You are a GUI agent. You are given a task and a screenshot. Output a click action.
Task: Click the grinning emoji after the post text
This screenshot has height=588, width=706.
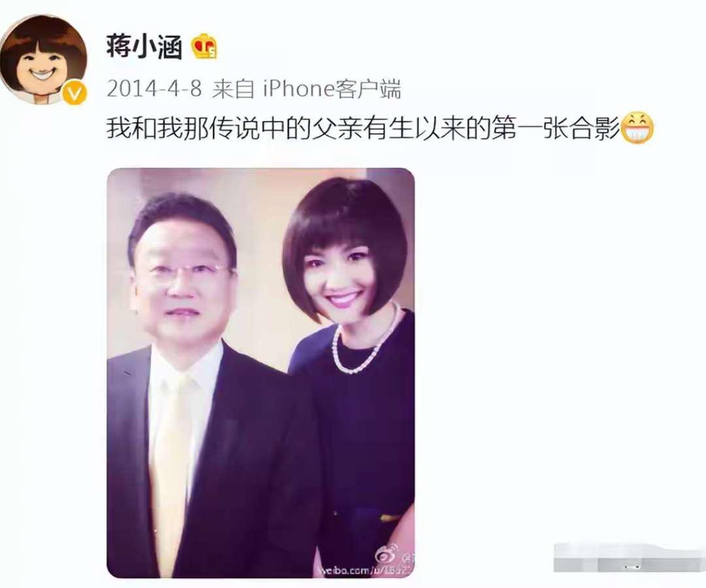coord(637,128)
